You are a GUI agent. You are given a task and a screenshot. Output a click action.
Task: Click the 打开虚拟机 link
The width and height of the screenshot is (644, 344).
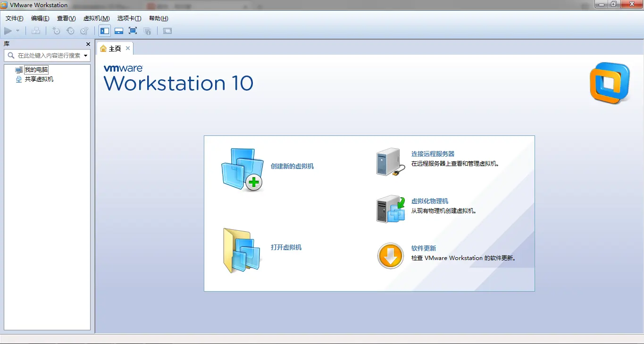(x=286, y=247)
